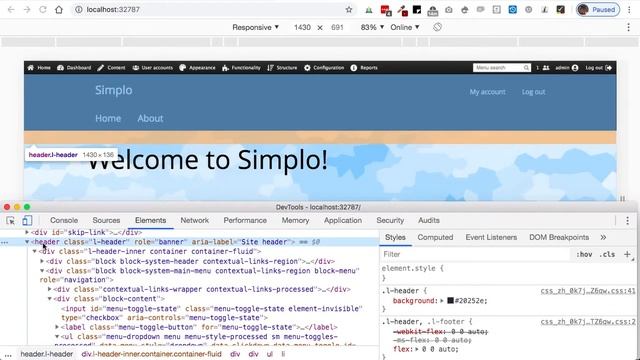Switch to the Sources tab
The width and height of the screenshot is (640, 360).
point(106,220)
